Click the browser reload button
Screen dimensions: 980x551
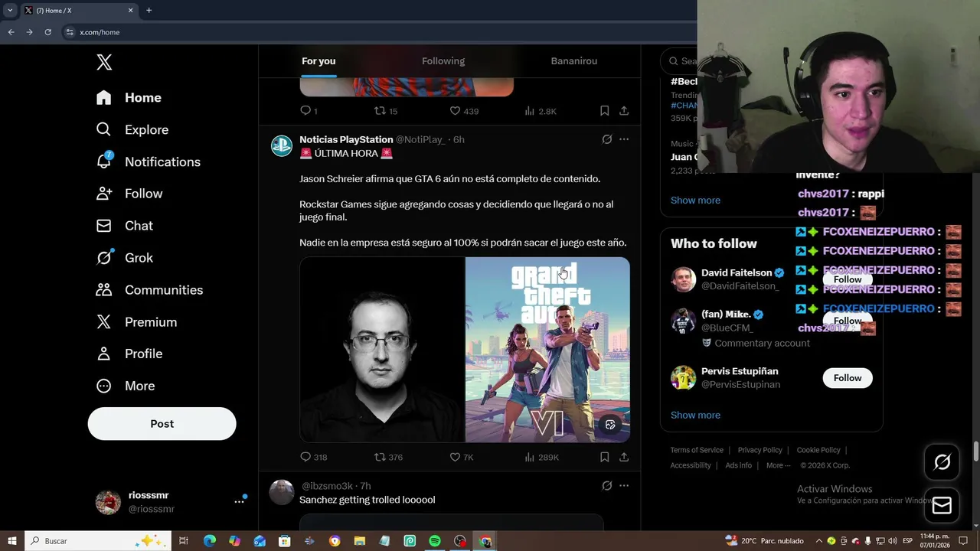pyautogui.click(x=47, y=32)
